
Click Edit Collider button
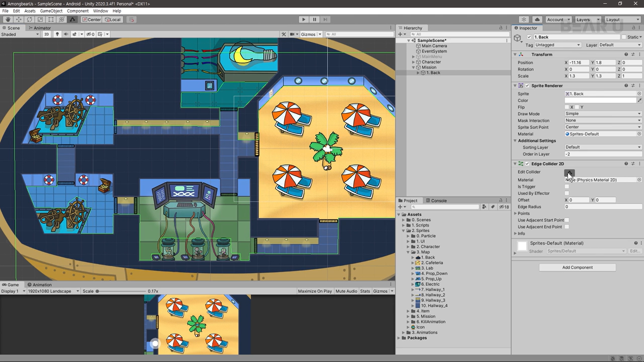[x=569, y=172]
